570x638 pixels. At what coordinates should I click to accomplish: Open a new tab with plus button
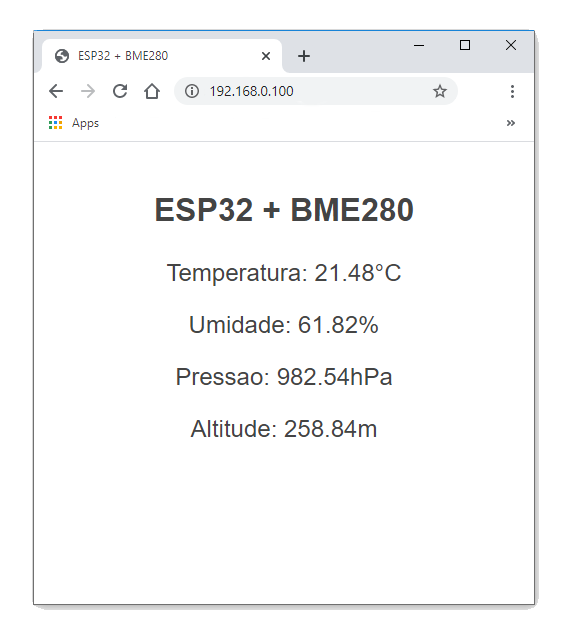point(304,56)
